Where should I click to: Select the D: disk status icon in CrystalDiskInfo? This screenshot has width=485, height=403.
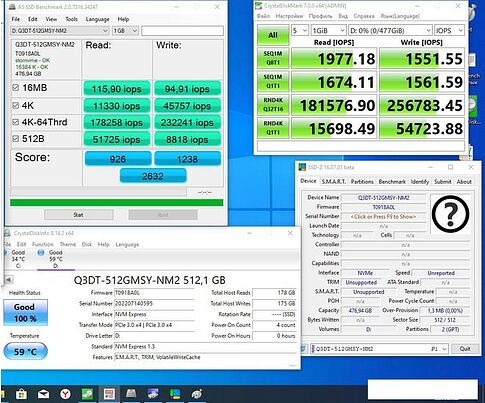click(x=41, y=253)
